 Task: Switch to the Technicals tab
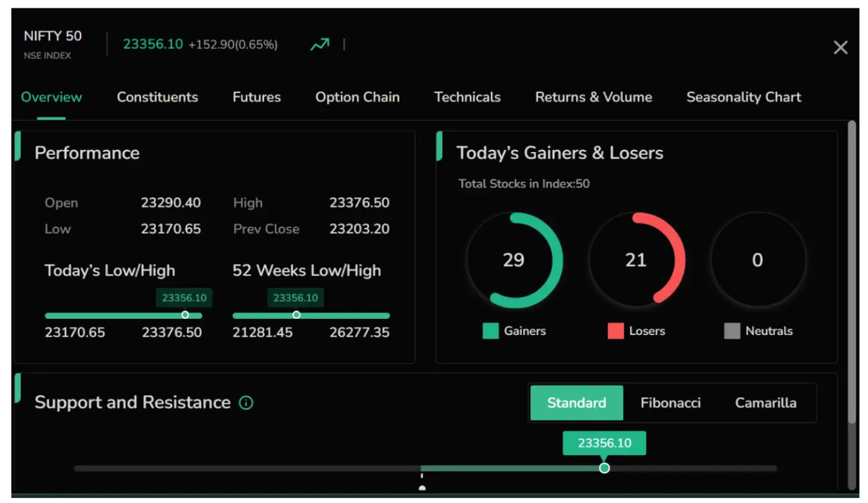[x=467, y=97]
